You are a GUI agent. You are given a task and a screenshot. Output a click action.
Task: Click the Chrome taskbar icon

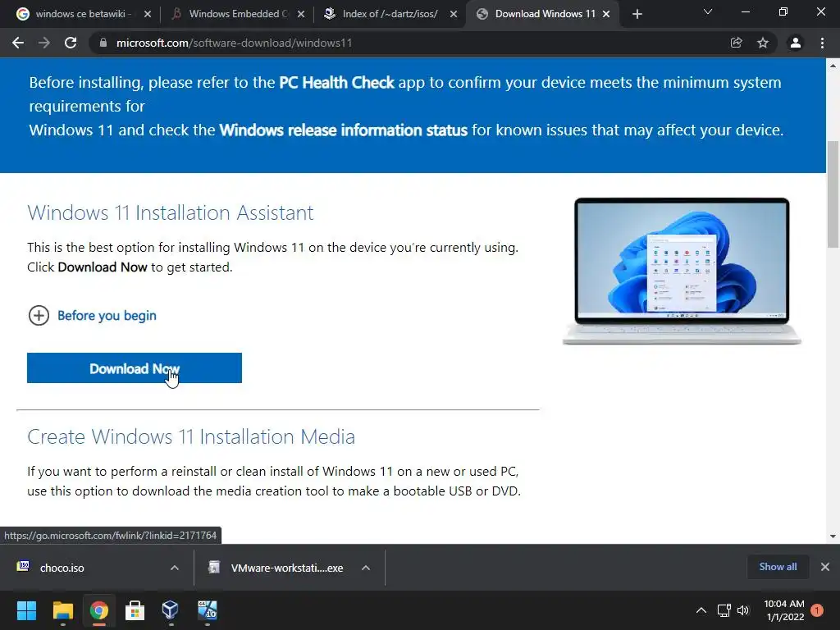[x=99, y=610]
